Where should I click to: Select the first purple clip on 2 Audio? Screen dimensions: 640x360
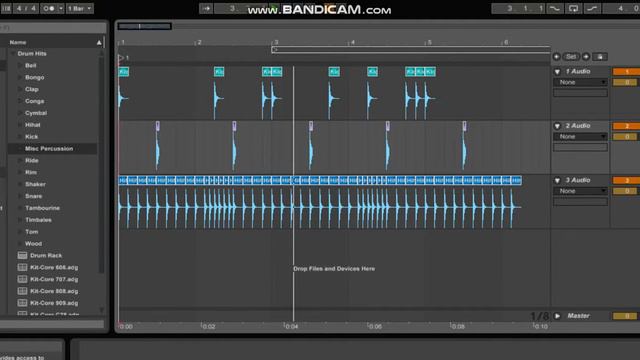point(158,126)
